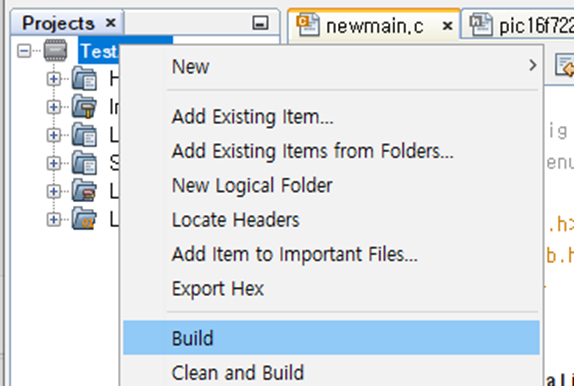Image resolution: width=574 pixels, height=386 pixels.
Task: Choose Clean and Build menu entry
Action: (x=331, y=372)
